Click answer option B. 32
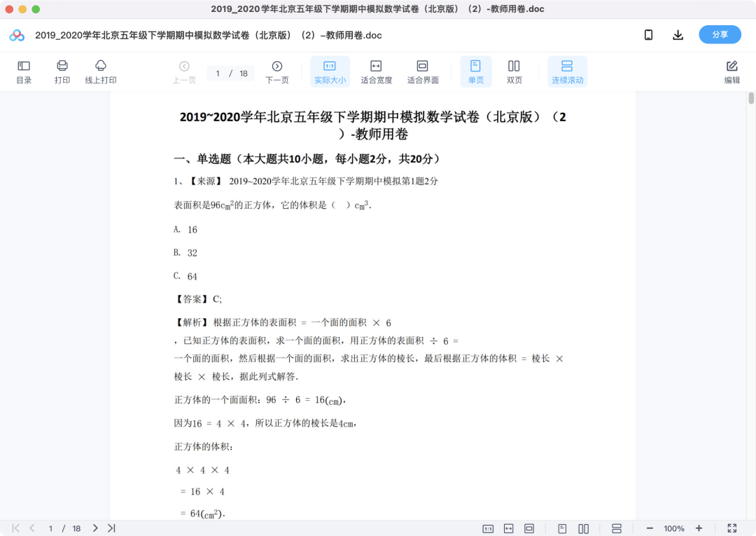756x536 pixels. point(185,253)
